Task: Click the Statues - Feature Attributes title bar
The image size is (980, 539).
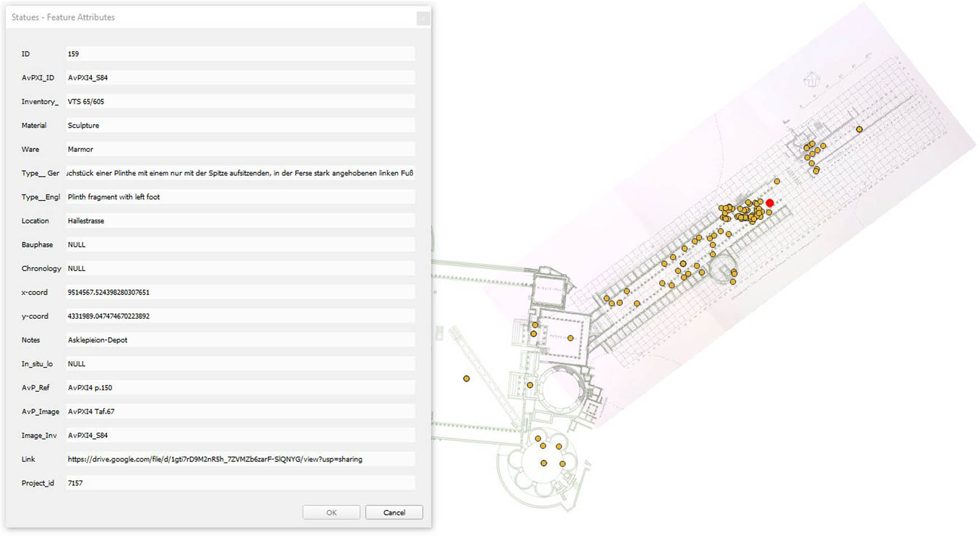Action: pos(62,17)
